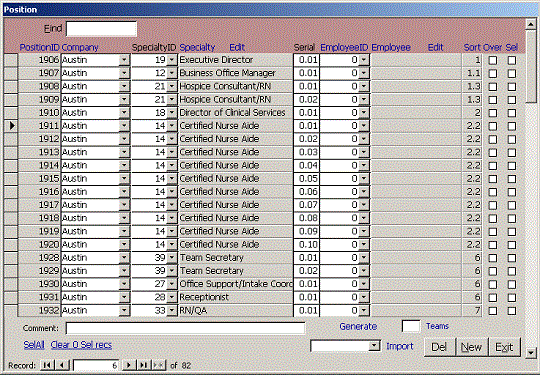Click the Del button

point(439,347)
